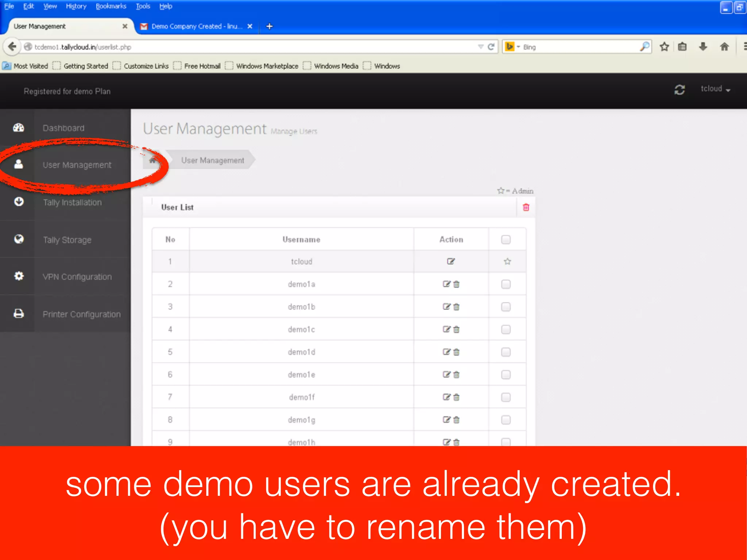The height and width of the screenshot is (560, 747).
Task: Click the home icon in breadcrumb
Action: coord(152,160)
